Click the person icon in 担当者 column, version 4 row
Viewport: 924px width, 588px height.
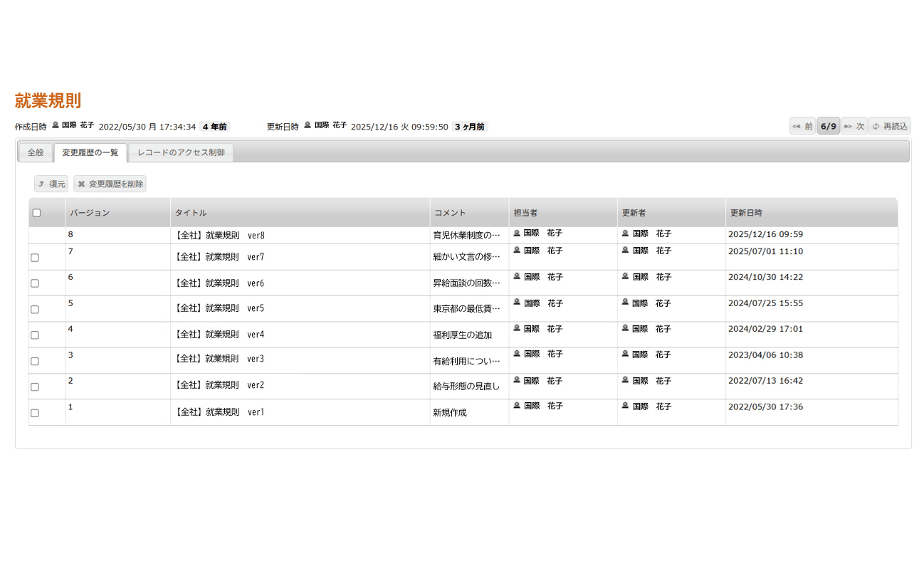click(x=517, y=328)
